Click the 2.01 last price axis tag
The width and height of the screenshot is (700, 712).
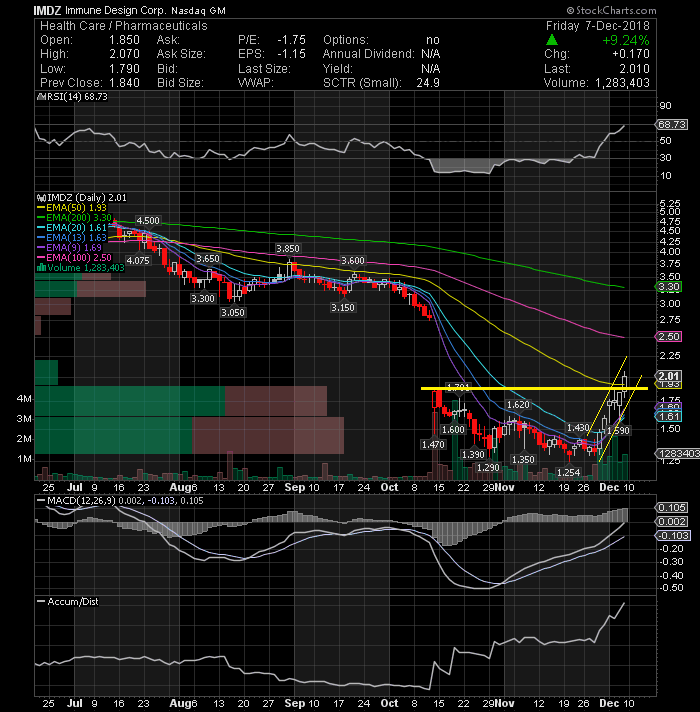point(668,376)
